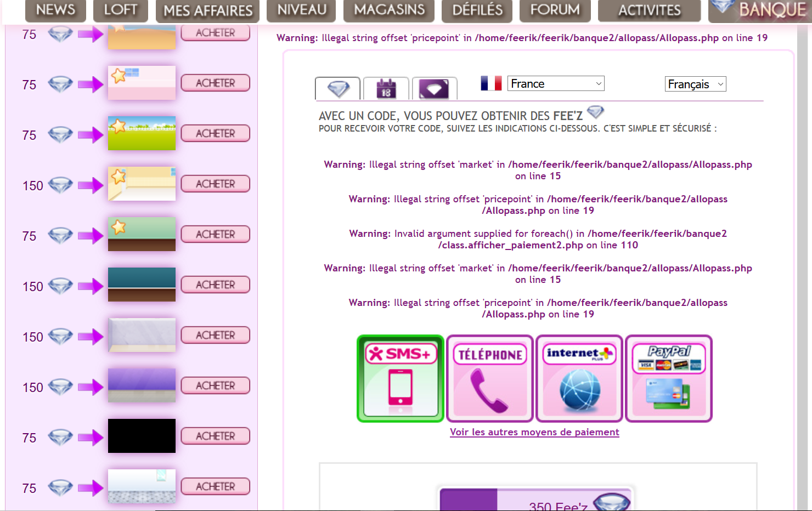812x511 pixels.
Task: Open the purple diamond card tab
Action: click(x=435, y=88)
